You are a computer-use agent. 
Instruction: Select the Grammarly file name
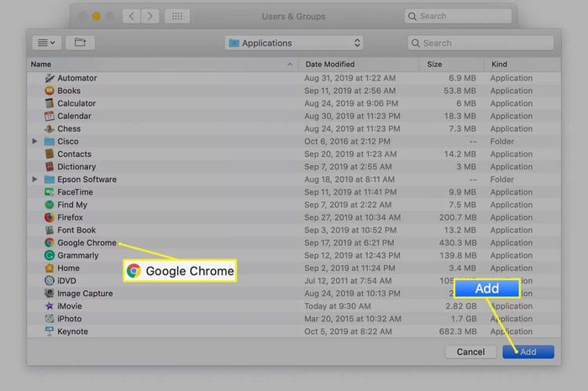point(78,255)
